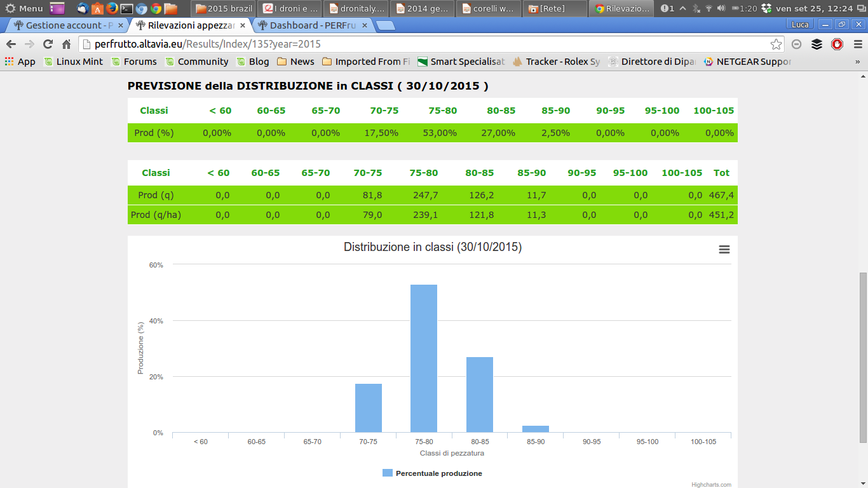This screenshot has height=488, width=868.
Task: Show more bookmarks with the » chevron
Action: pos(857,62)
